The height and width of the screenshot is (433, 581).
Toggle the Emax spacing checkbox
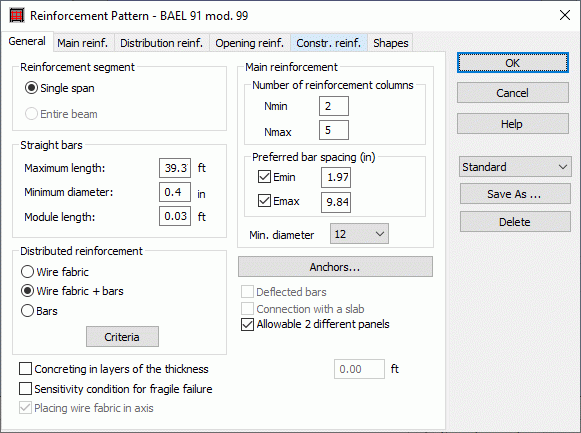pyautogui.click(x=264, y=201)
